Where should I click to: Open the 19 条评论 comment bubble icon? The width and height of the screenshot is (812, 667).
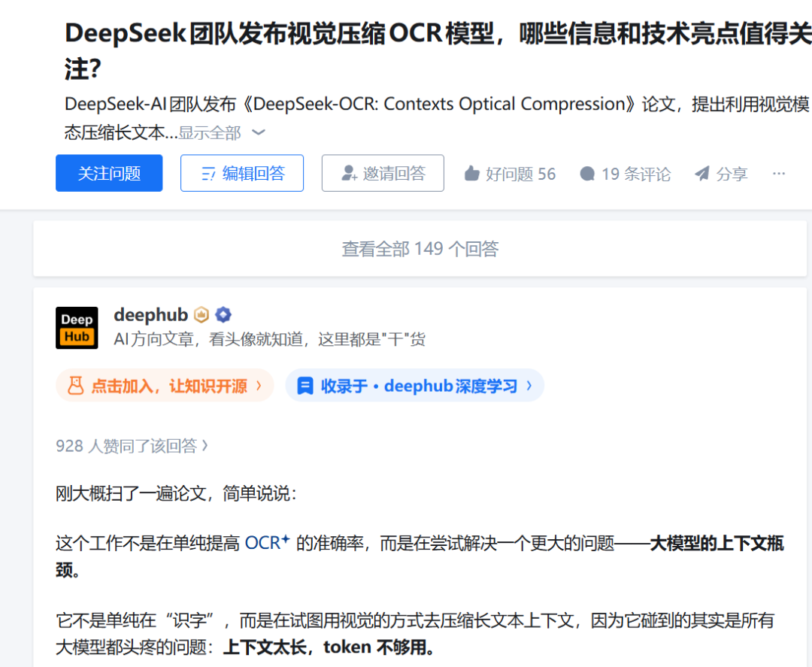[x=587, y=174]
